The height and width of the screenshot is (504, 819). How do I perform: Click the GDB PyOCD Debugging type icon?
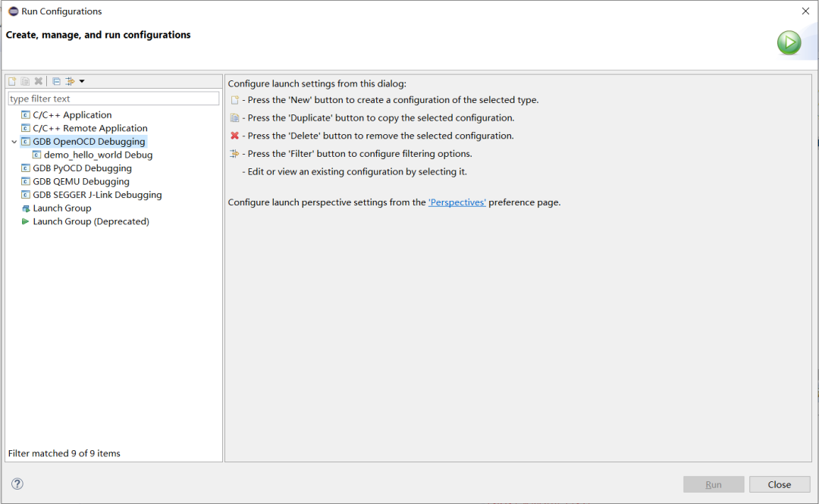[25, 168]
